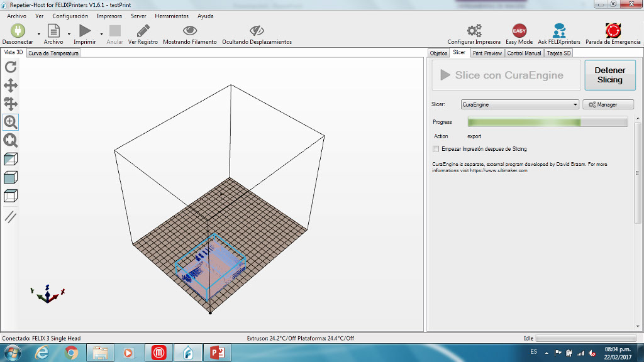The image size is (644, 362).
Task: Select the move viewpoint arrows tool
Action: (11, 85)
